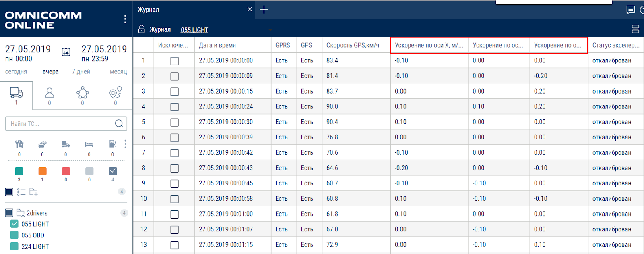Click the Найти ТС search field

(x=66, y=124)
